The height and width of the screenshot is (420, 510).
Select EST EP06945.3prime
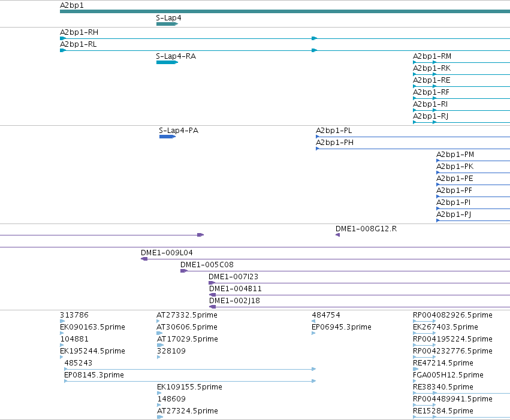click(342, 327)
